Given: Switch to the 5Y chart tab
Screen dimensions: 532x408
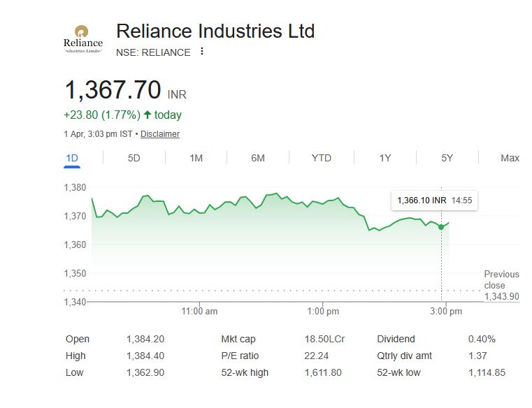Looking at the screenshot, I should (447, 158).
